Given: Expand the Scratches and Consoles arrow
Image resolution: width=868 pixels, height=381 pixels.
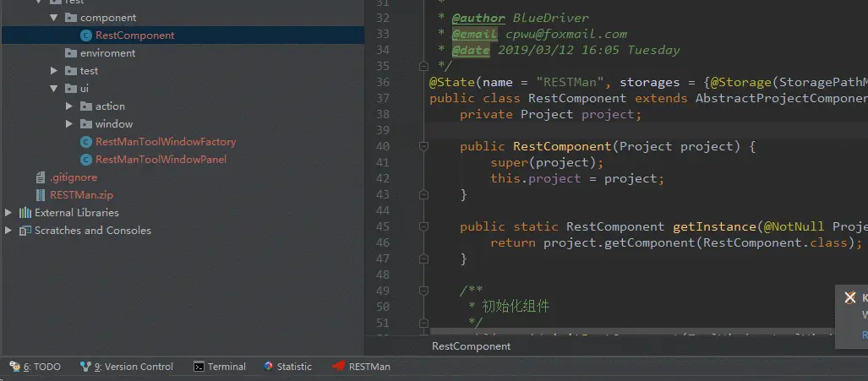Looking at the screenshot, I should pyautogui.click(x=8, y=231).
